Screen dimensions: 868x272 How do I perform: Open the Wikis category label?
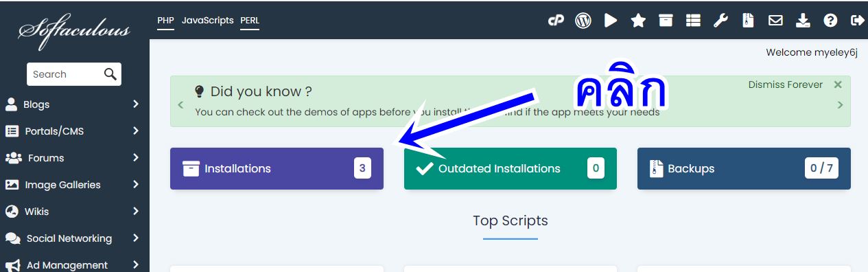(37, 212)
